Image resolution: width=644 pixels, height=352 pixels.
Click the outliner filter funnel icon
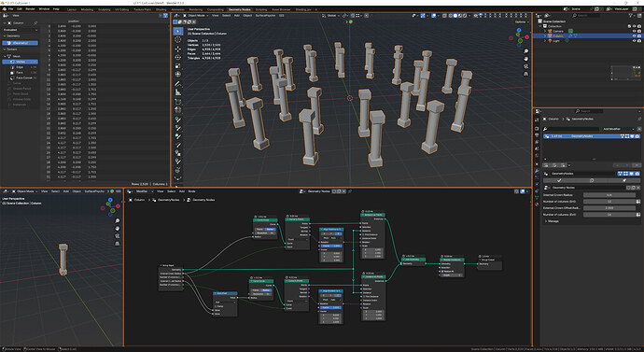(x=631, y=16)
